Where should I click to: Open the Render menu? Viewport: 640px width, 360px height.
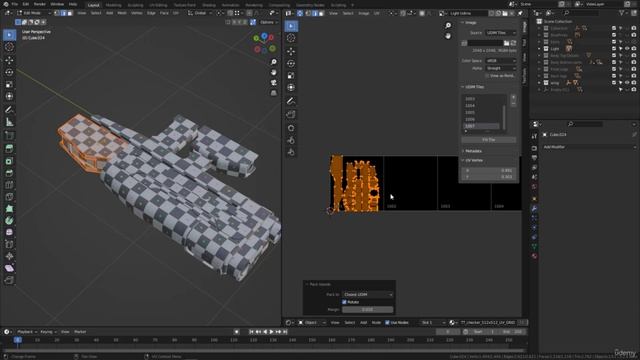pos(40,4)
